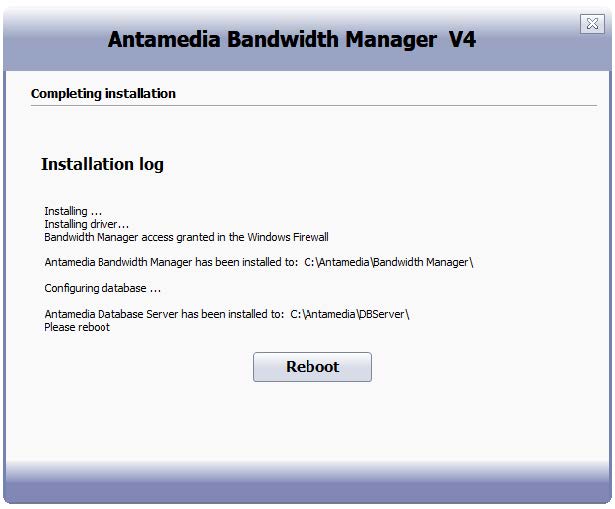
Task: Click the C:\Antamedia\DBServer\ path text
Action: pos(350,314)
